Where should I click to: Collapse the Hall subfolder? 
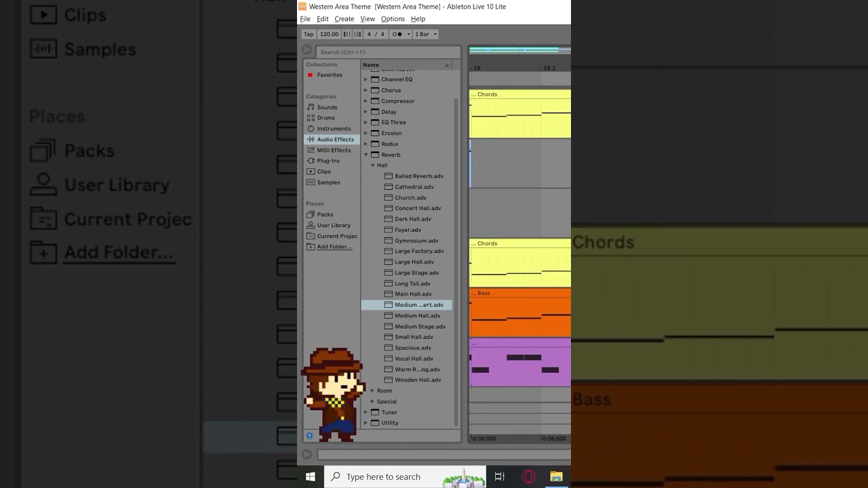372,165
